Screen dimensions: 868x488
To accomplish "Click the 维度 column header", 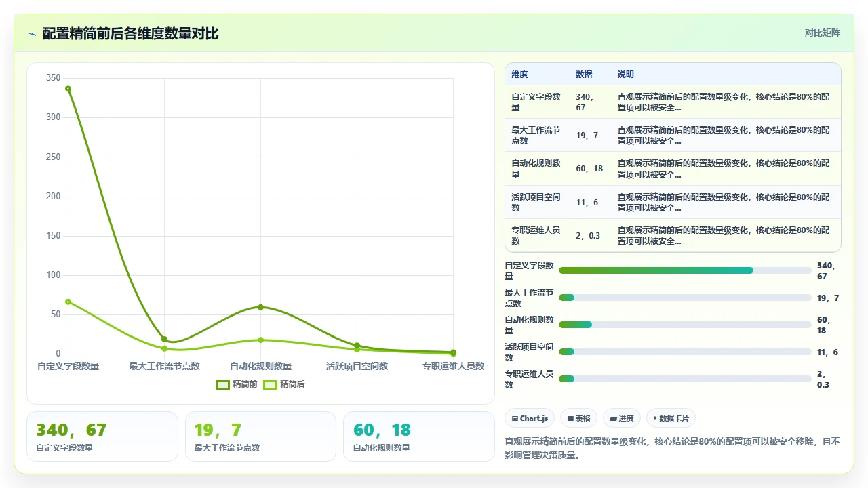I will (520, 75).
